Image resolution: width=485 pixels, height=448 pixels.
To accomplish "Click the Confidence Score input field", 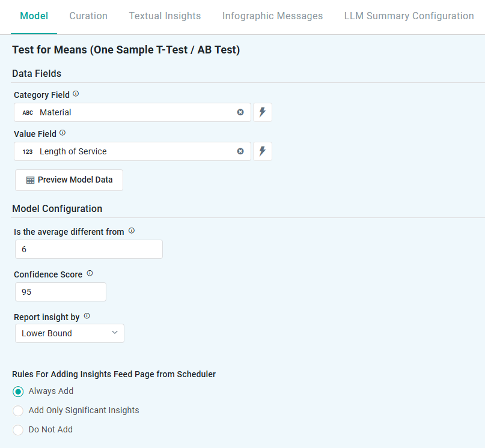I will click(x=60, y=292).
